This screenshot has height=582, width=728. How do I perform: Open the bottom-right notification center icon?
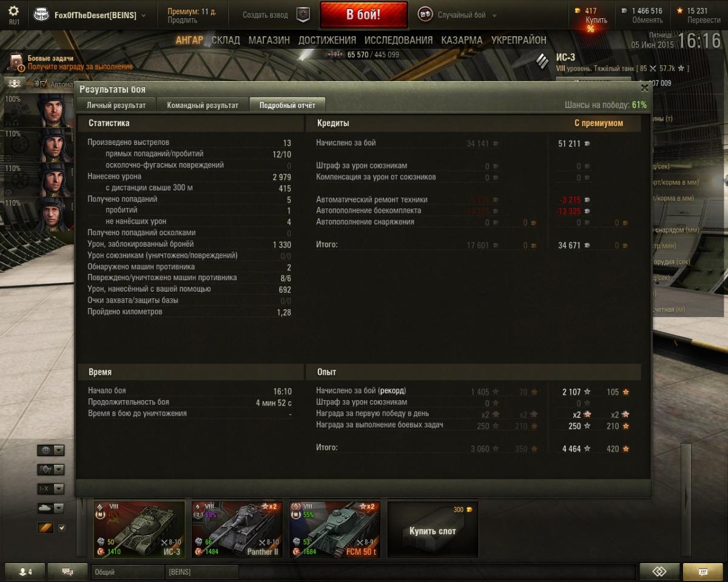coord(703,572)
